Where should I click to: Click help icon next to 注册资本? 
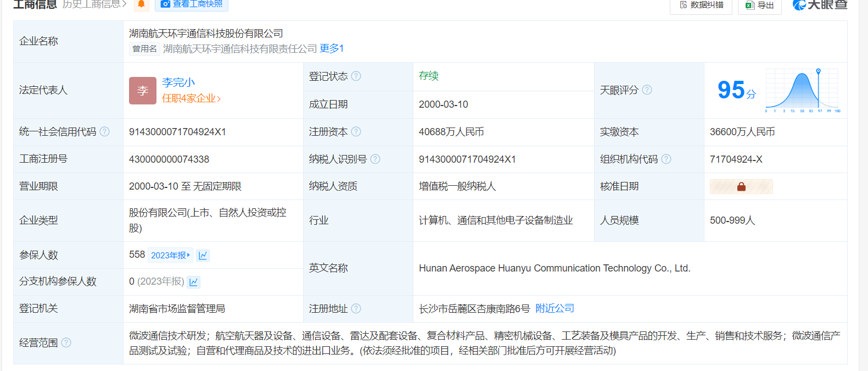356,132
